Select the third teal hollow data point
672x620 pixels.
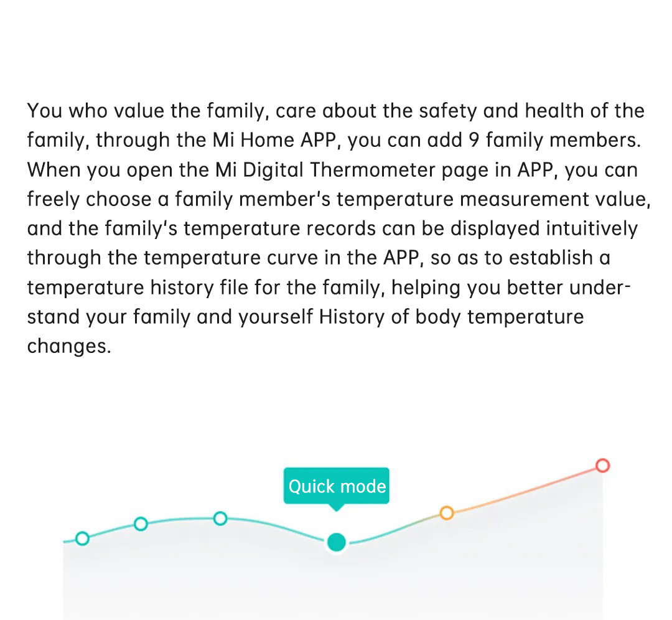(220, 519)
